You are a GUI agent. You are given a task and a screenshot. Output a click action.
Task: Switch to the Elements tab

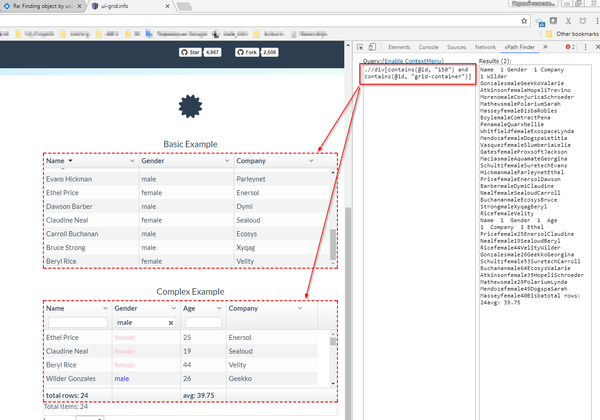coord(399,47)
